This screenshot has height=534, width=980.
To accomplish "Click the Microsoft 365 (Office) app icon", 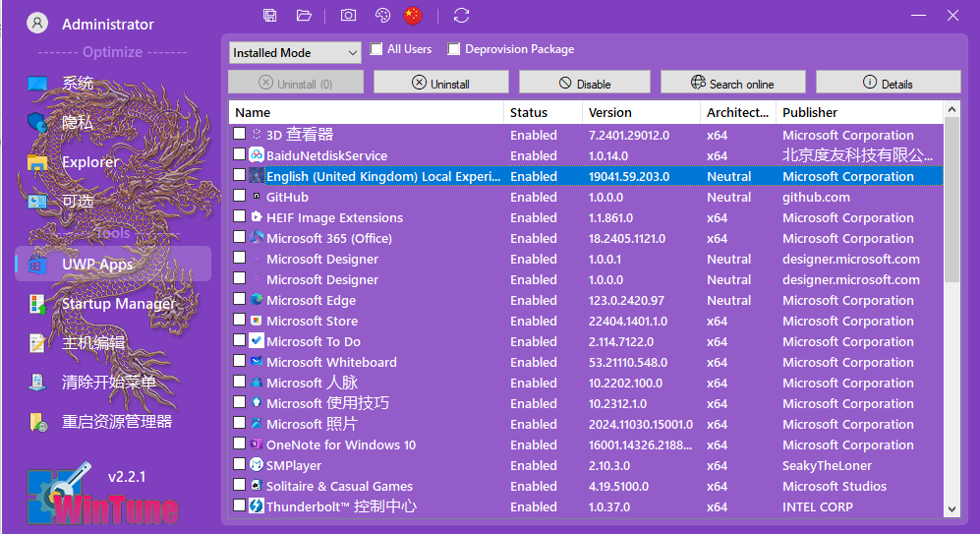I will click(x=257, y=237).
